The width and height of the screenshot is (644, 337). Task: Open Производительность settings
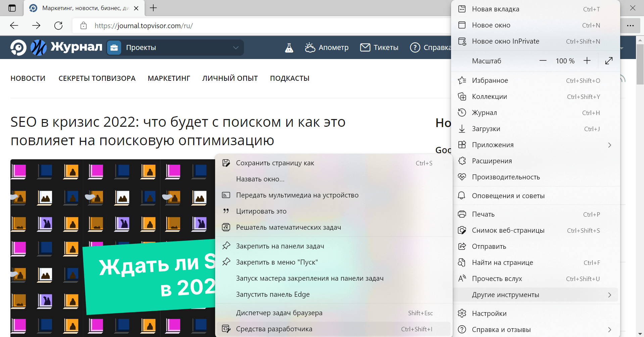click(x=506, y=177)
